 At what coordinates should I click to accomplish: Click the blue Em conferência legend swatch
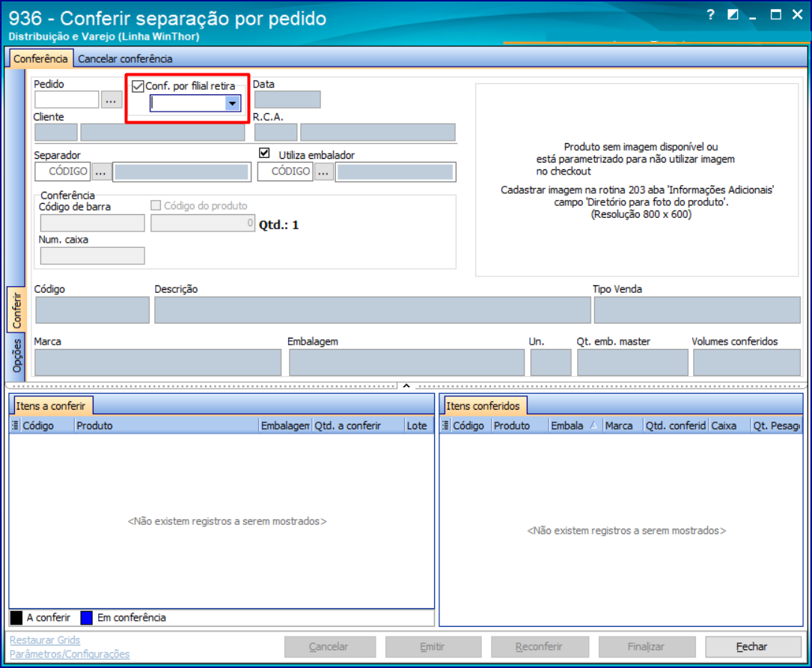point(87,618)
